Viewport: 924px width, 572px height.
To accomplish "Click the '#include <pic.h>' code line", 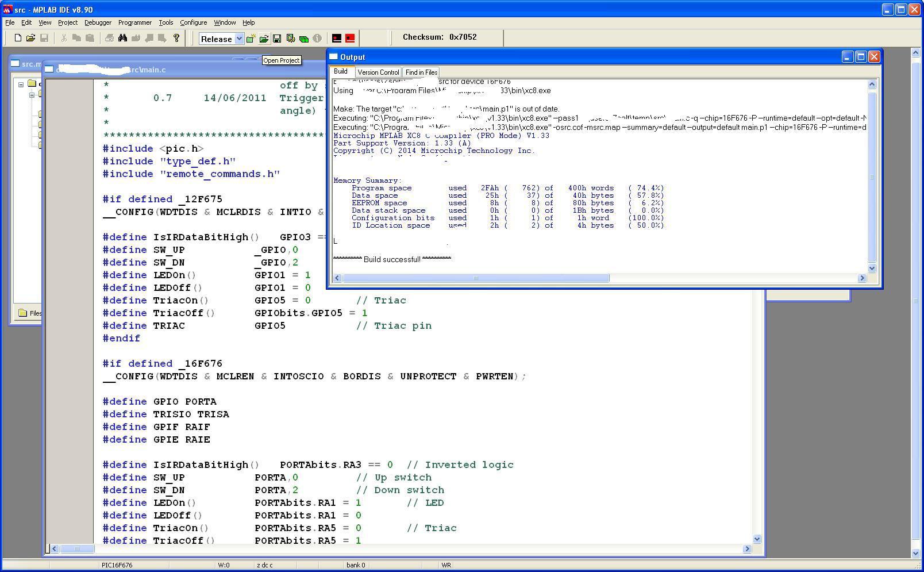I will [153, 149].
